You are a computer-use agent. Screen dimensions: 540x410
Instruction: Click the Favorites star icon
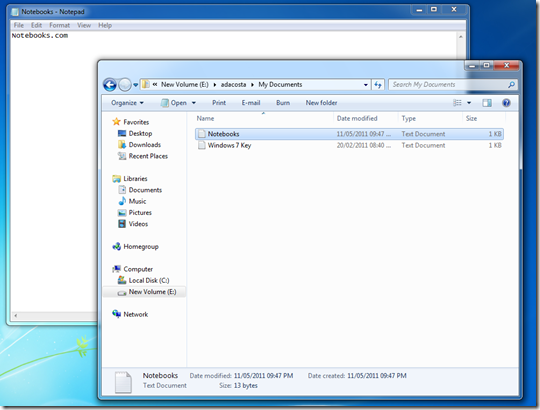click(116, 122)
